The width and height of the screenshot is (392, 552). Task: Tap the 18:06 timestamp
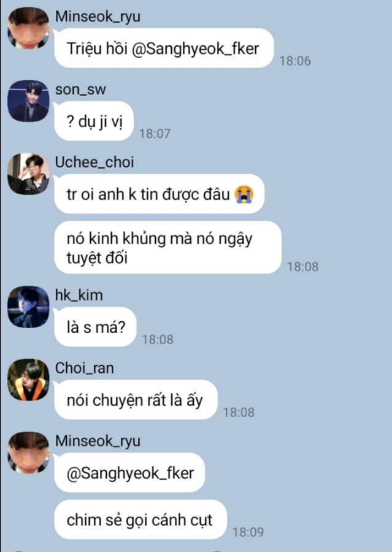[x=295, y=61]
